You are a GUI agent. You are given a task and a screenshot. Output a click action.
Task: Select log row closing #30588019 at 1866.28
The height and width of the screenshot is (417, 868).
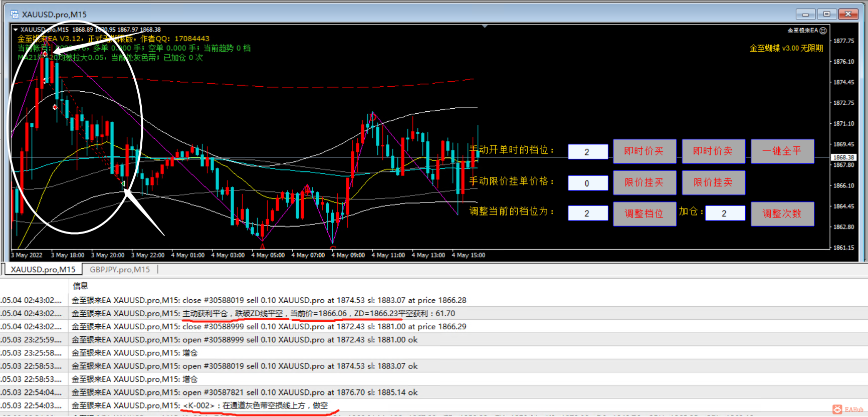[434, 300]
